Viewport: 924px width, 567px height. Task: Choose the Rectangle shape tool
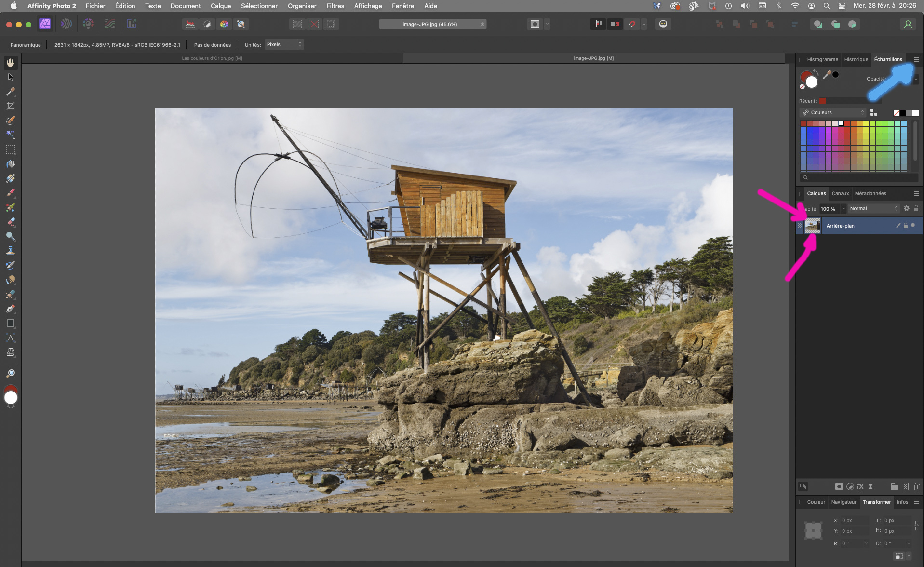pos(11,323)
